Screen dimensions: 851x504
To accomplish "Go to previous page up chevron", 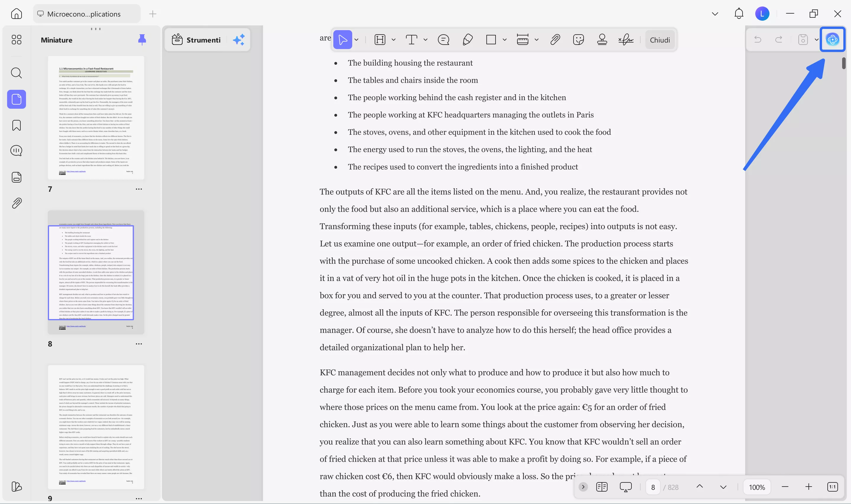I will click(699, 487).
